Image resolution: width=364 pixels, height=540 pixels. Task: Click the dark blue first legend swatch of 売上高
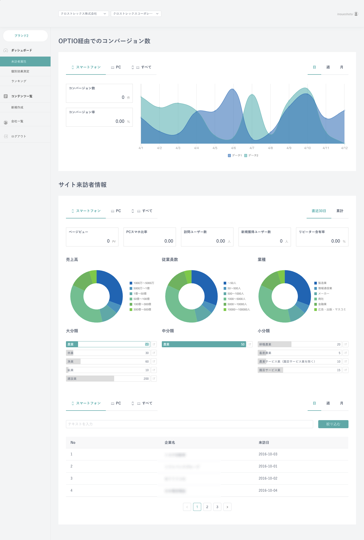tap(131, 283)
